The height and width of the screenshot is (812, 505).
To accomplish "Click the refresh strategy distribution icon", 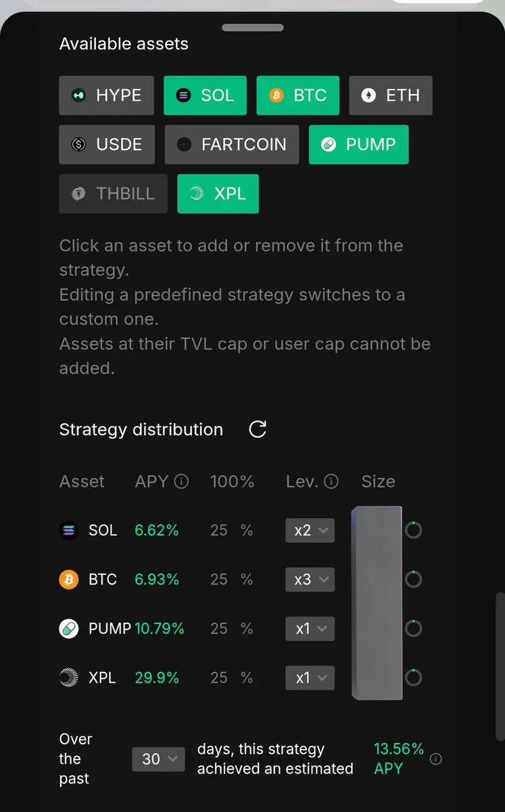I will click(x=258, y=429).
